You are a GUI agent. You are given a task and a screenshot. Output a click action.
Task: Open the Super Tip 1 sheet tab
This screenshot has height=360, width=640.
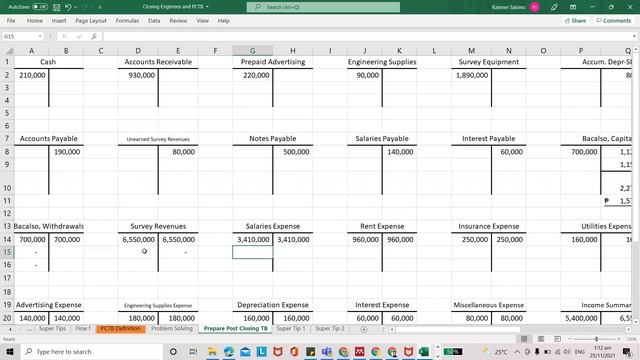click(x=291, y=328)
